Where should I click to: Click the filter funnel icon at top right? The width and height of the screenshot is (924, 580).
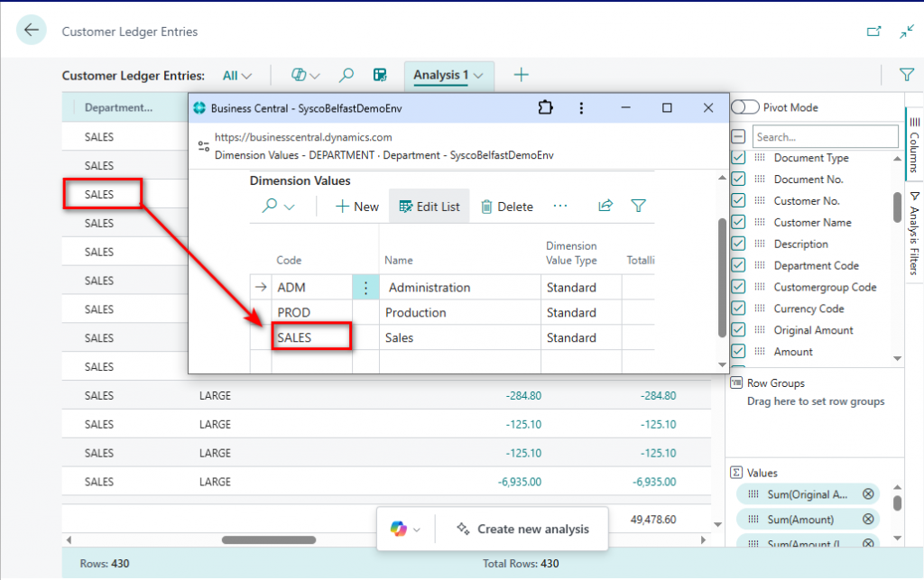tap(906, 76)
